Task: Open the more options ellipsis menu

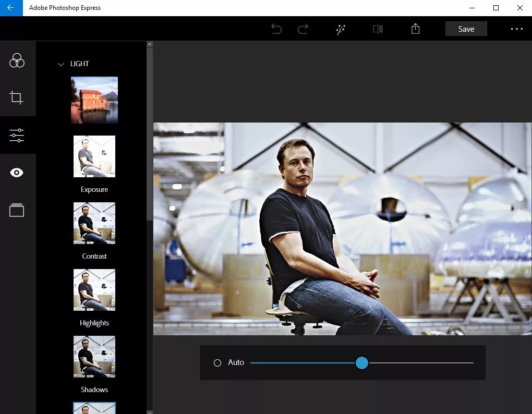Action: point(517,29)
